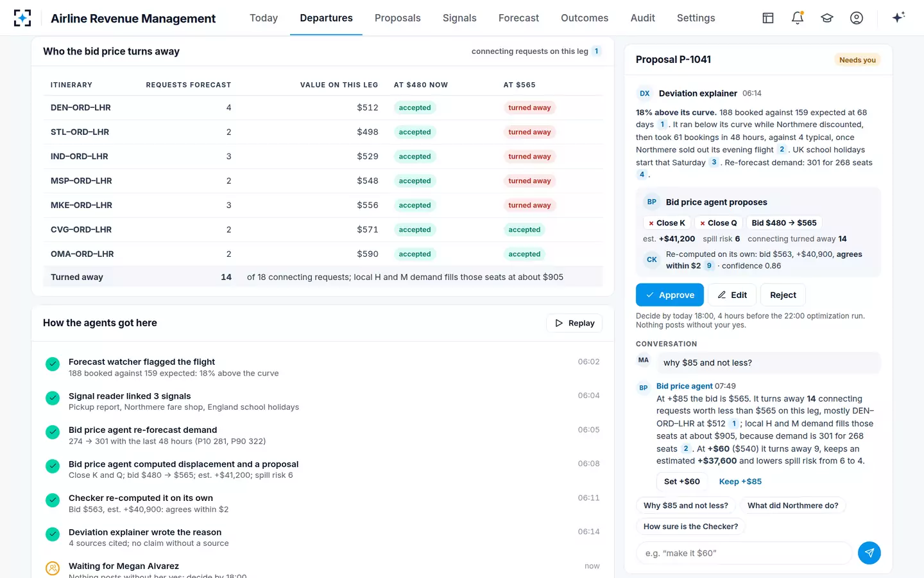The height and width of the screenshot is (578, 924).
Task: Click the DX Deviation explainer avatar
Action: 645,93
